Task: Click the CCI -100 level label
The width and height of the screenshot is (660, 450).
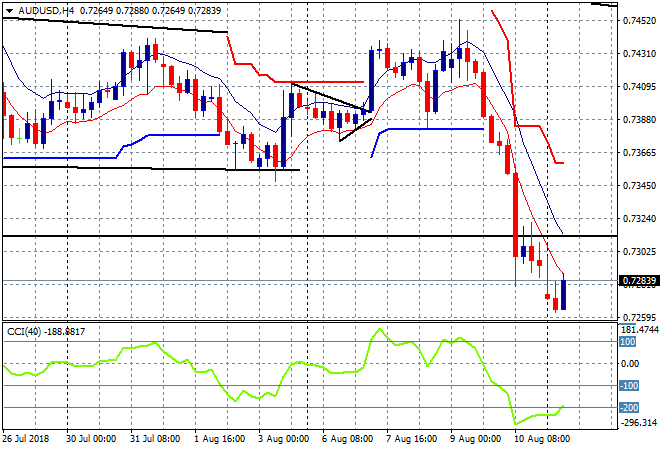Action: [629, 386]
